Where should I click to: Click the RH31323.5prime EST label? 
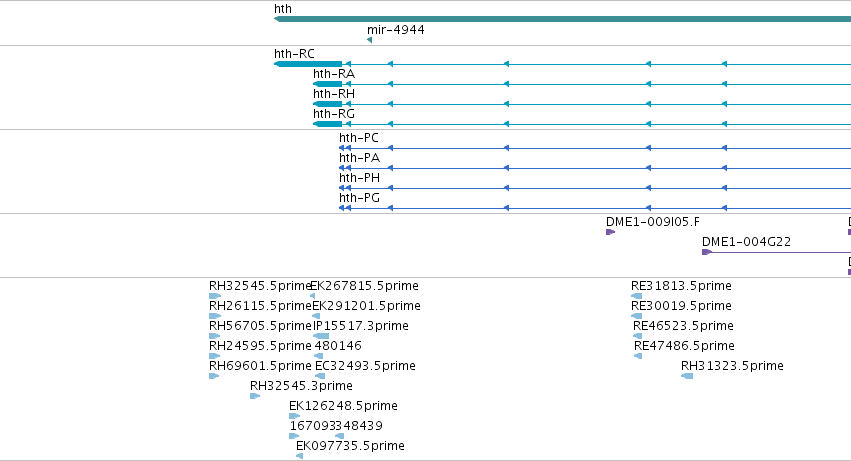click(x=732, y=367)
